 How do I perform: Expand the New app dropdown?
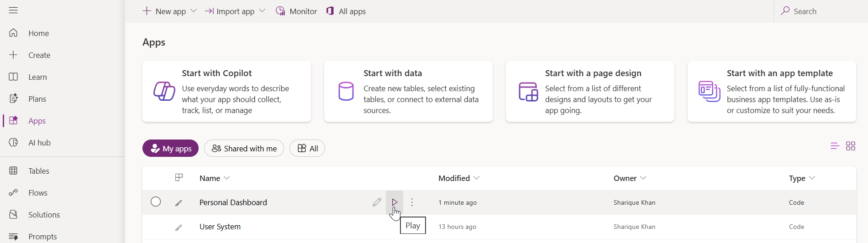point(194,11)
